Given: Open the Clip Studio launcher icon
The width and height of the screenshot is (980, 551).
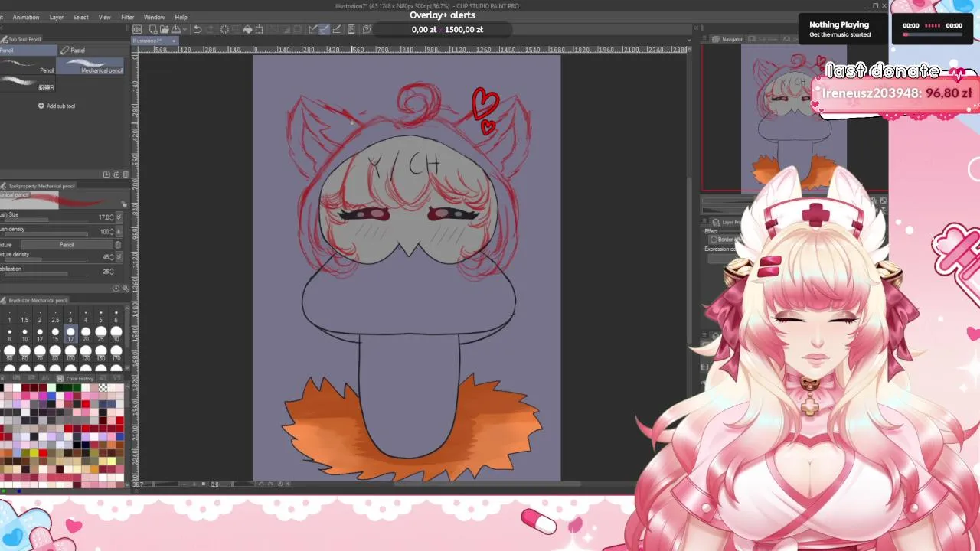Looking at the screenshot, I should click(x=138, y=29).
